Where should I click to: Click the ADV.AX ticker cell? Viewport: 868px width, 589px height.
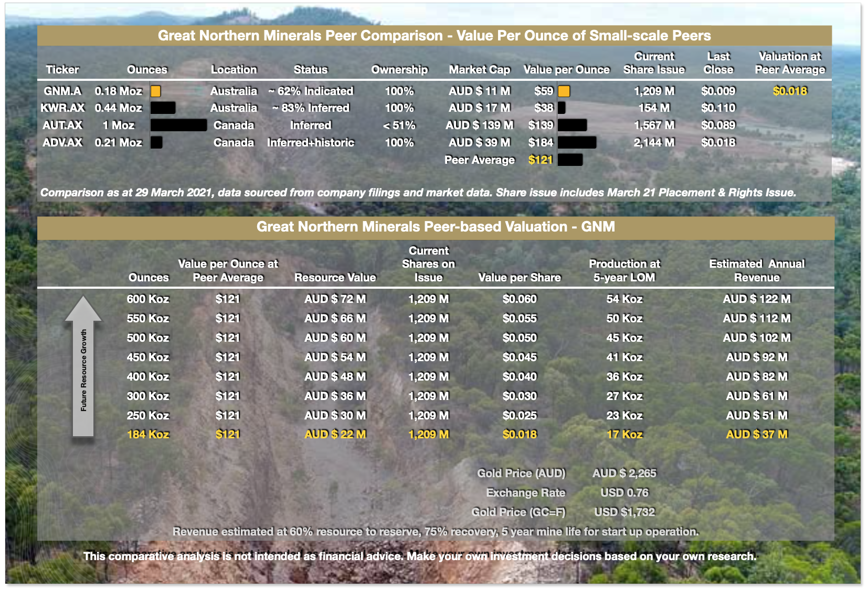pyautogui.click(x=62, y=142)
